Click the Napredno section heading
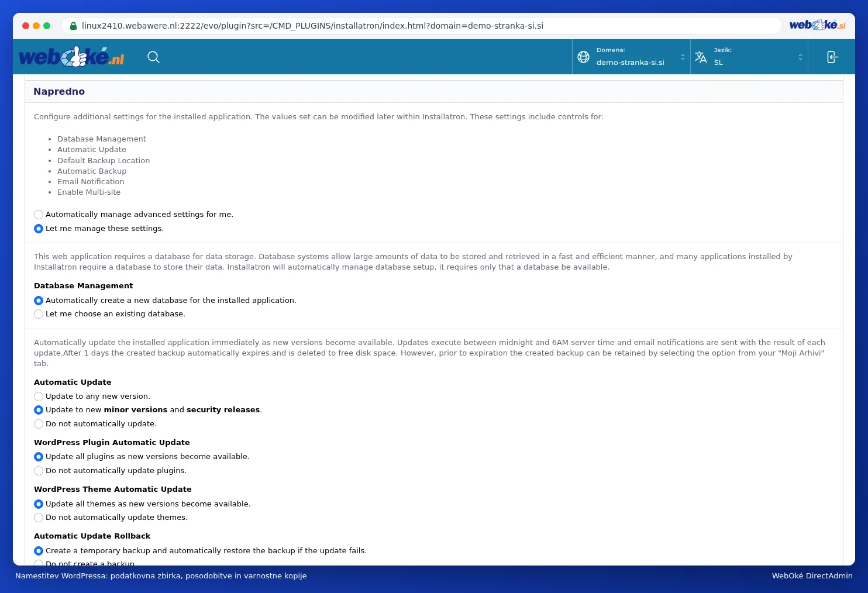Screen dimensions: 868x593 click(x=59, y=91)
